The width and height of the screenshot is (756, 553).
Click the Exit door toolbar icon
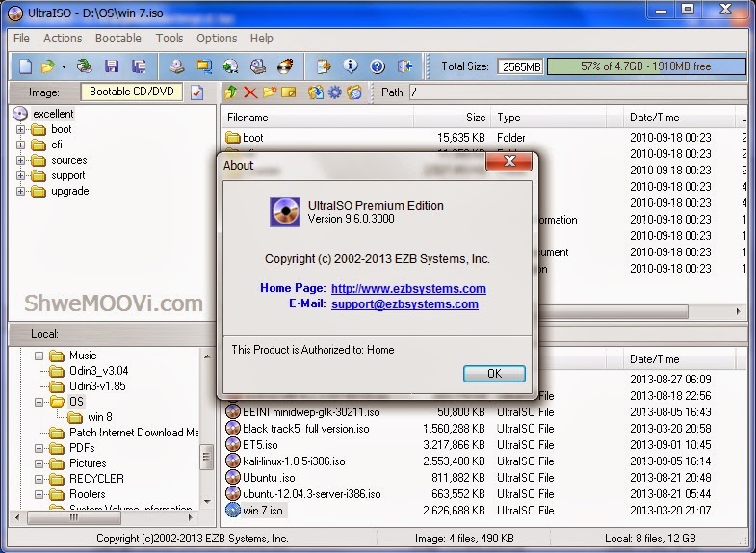click(405, 66)
